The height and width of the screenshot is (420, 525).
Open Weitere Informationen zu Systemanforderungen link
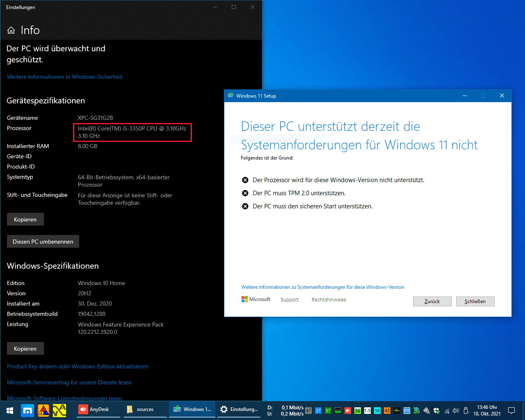[x=322, y=287]
